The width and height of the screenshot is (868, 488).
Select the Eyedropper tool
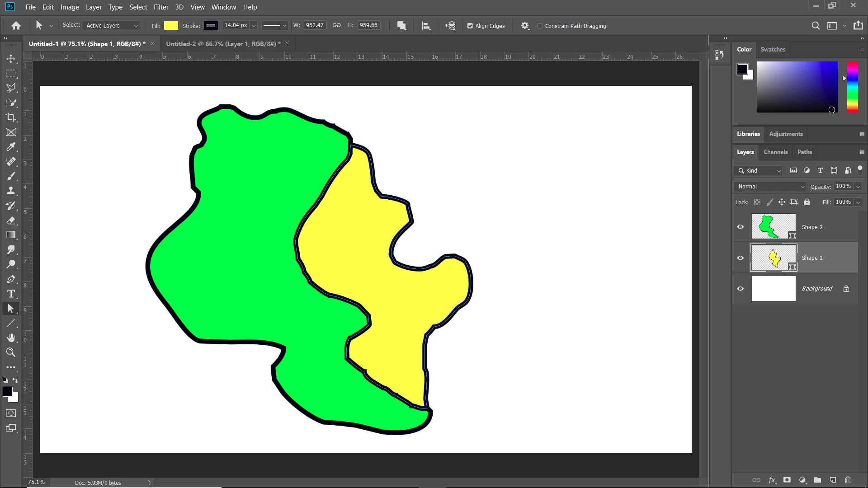pos(11,147)
